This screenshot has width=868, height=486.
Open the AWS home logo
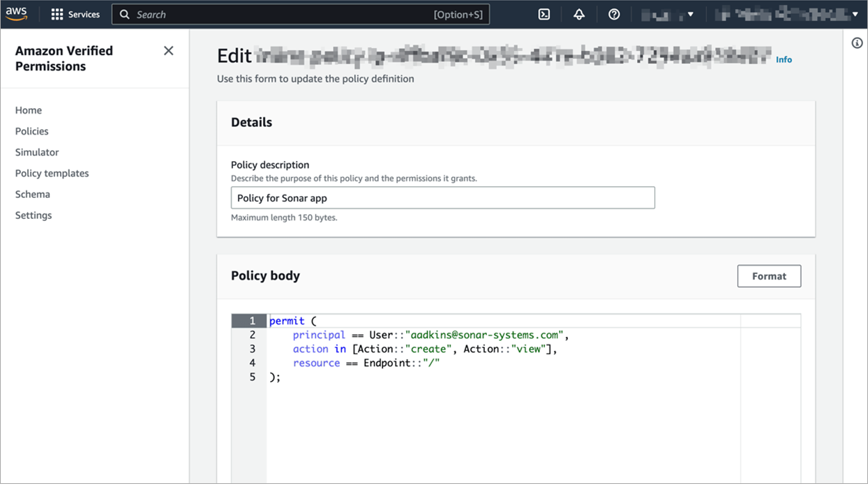point(17,14)
